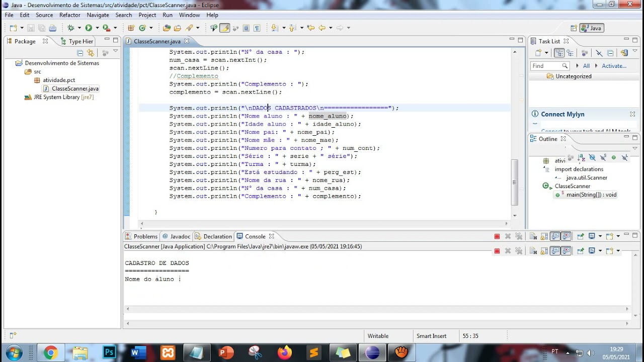Image resolution: width=644 pixels, height=362 pixels.
Task: Toggle upper Scroll Lock console icon
Action: (x=544, y=236)
